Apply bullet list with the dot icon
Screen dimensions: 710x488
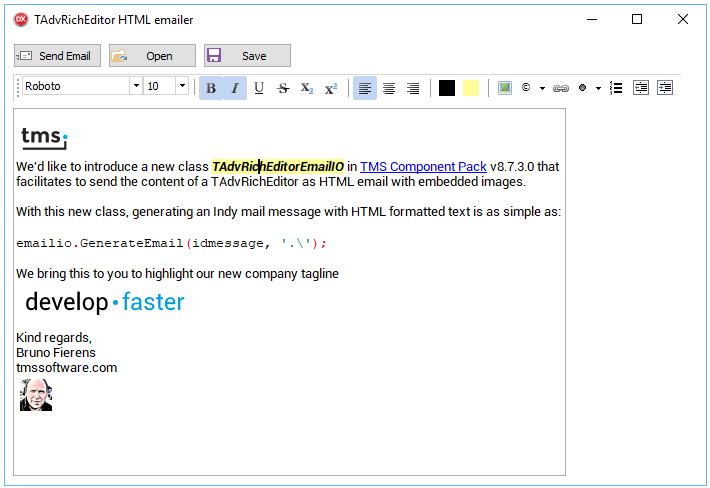[x=583, y=88]
